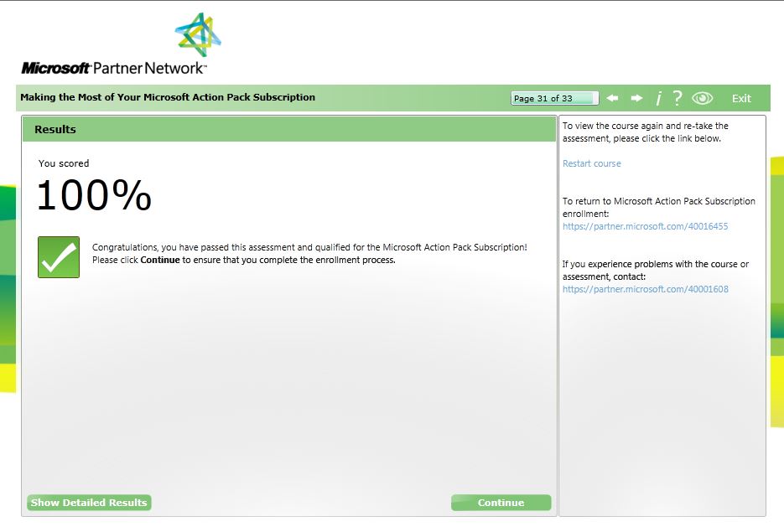The height and width of the screenshot is (532, 784).
Task: Click the course title in the green bar
Action: (168, 97)
